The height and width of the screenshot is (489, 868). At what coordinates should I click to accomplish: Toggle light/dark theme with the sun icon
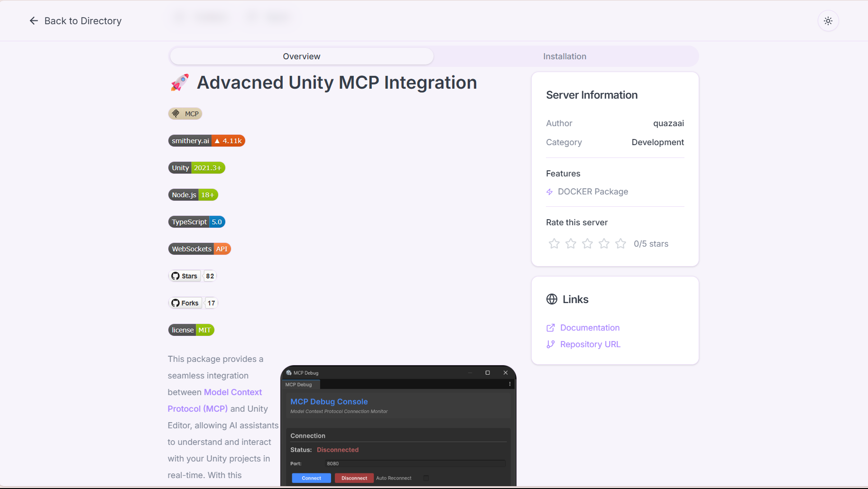tap(828, 20)
